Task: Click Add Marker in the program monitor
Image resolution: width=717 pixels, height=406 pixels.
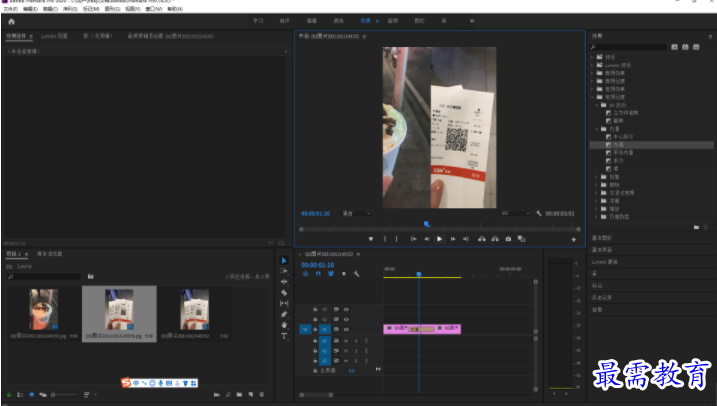Action: tap(371, 239)
